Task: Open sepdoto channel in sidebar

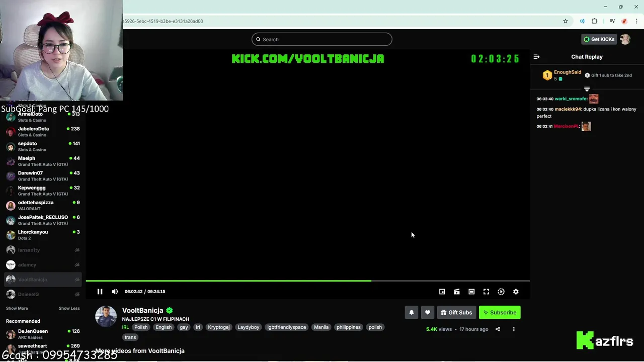Action: point(43,146)
